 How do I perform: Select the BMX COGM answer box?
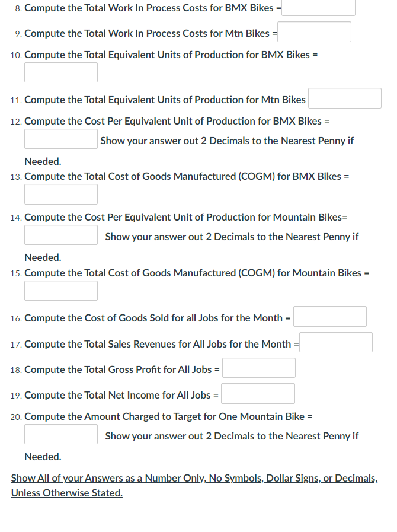60,194
